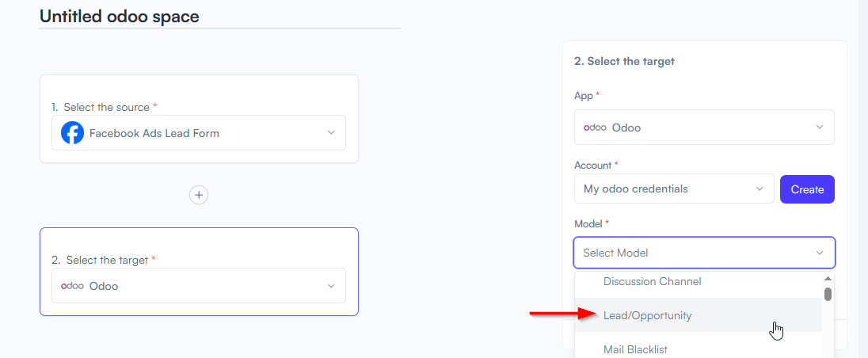868x358 pixels.
Task: Select the step 1 Select the source card
Action: [199, 119]
